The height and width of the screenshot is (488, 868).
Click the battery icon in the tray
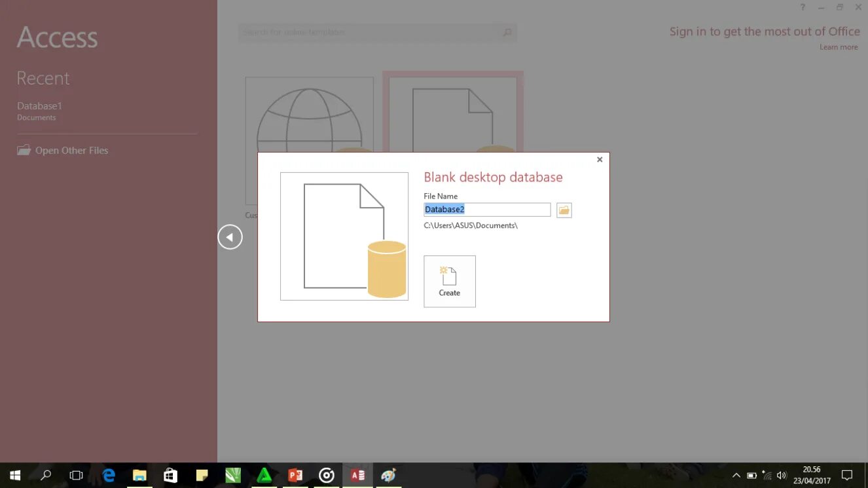[751, 475]
